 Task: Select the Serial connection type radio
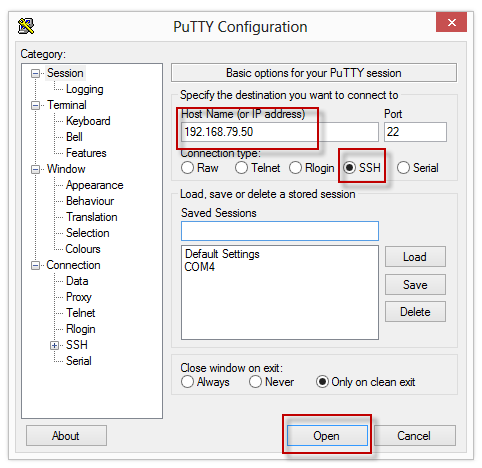click(x=403, y=168)
